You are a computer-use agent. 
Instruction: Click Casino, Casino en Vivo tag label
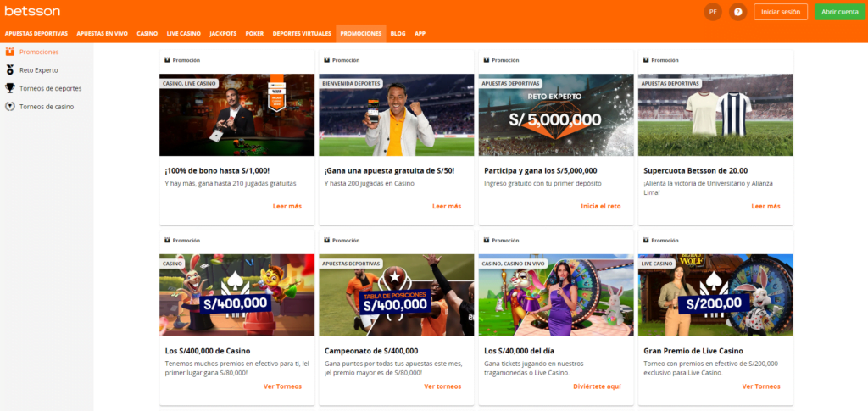513,264
